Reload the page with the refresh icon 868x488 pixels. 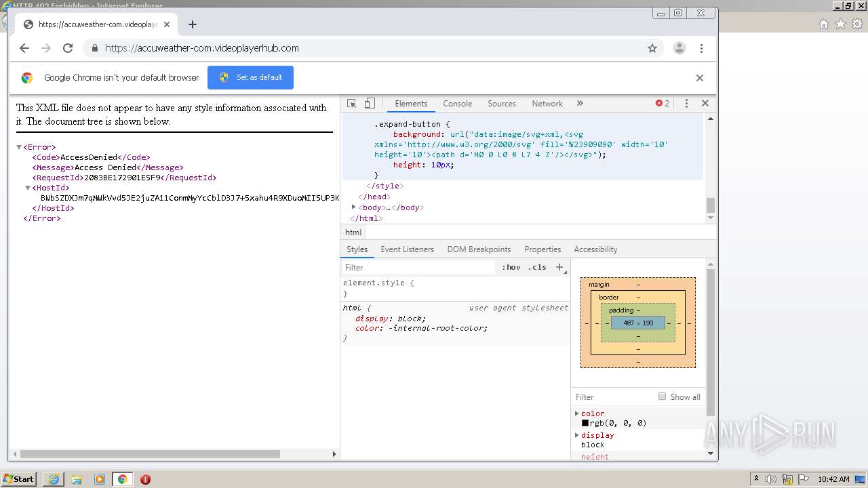(68, 48)
